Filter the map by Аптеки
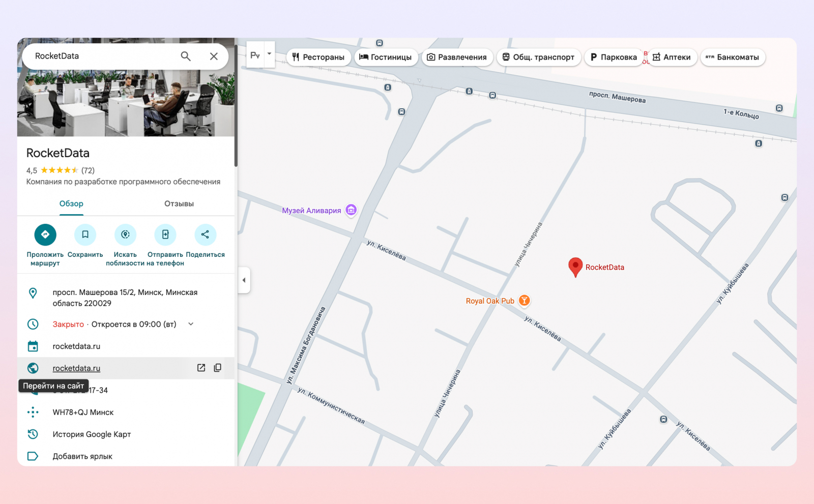This screenshot has height=504, width=814. [x=672, y=57]
